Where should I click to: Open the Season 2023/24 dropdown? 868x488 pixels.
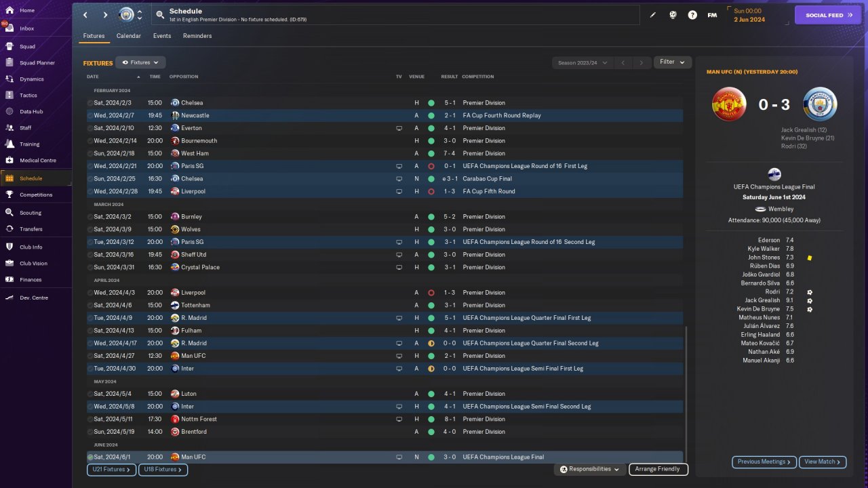click(x=582, y=62)
